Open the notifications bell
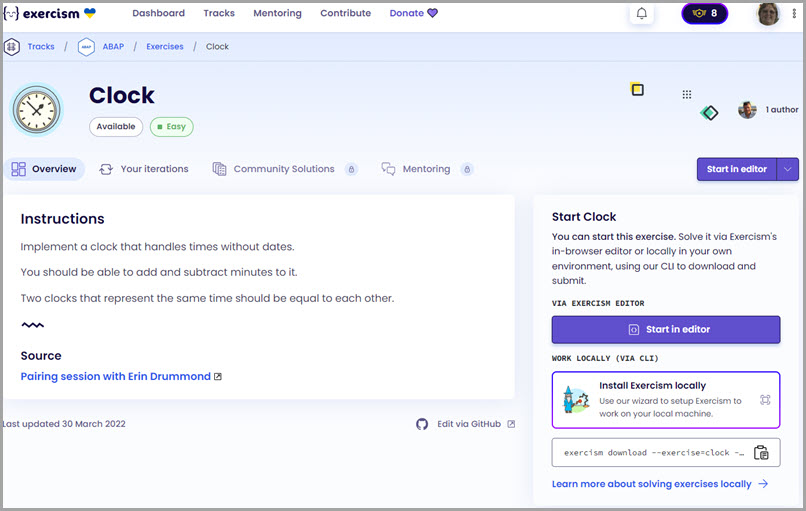 click(641, 14)
